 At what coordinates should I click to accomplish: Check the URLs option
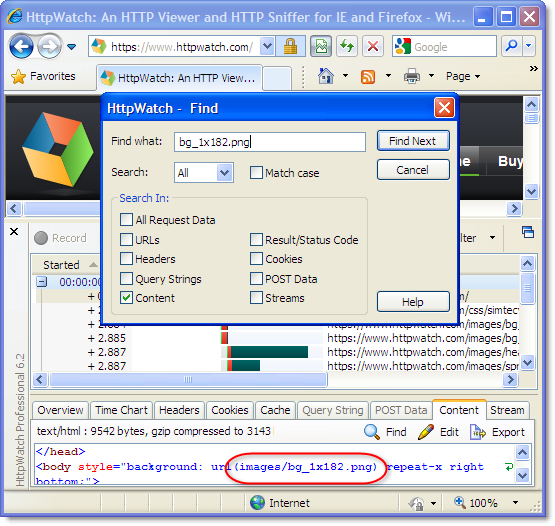[126, 239]
